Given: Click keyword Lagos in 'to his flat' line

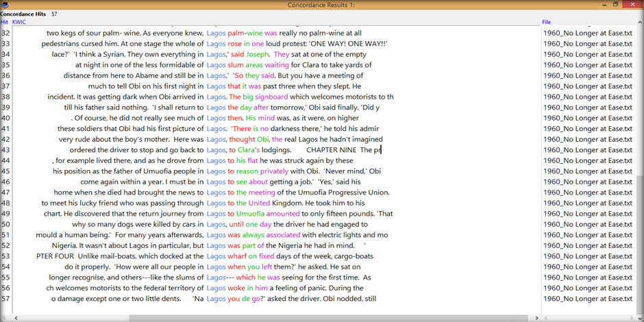Looking at the screenshot, I should pos(216,160).
